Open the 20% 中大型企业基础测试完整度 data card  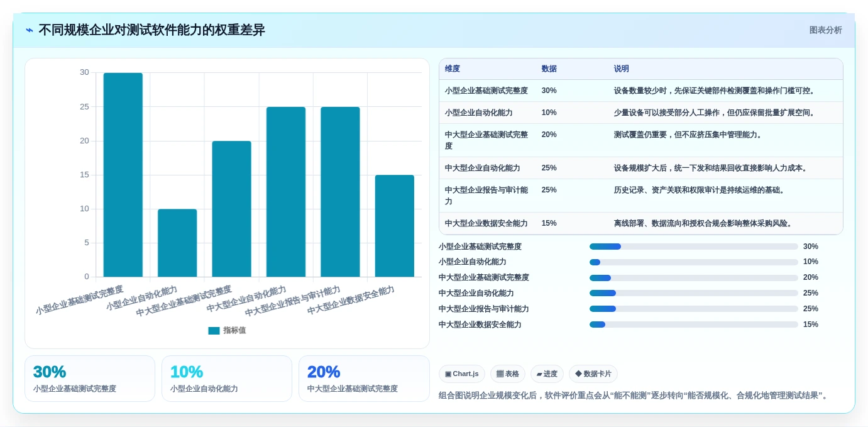click(364, 379)
